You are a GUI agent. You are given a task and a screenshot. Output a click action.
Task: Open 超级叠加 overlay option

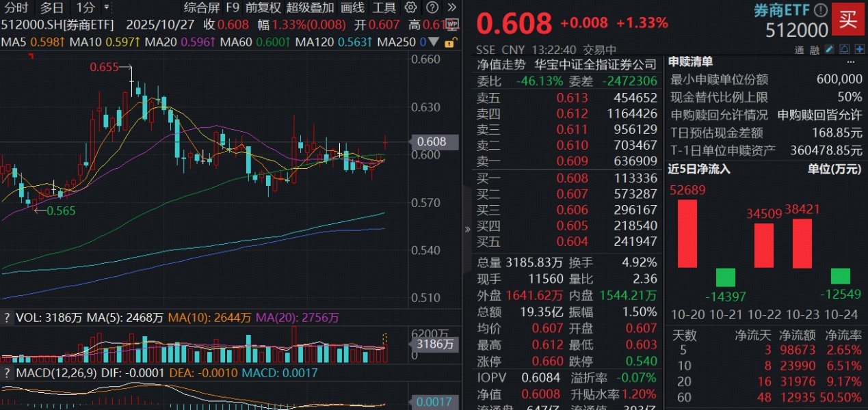click(x=311, y=8)
